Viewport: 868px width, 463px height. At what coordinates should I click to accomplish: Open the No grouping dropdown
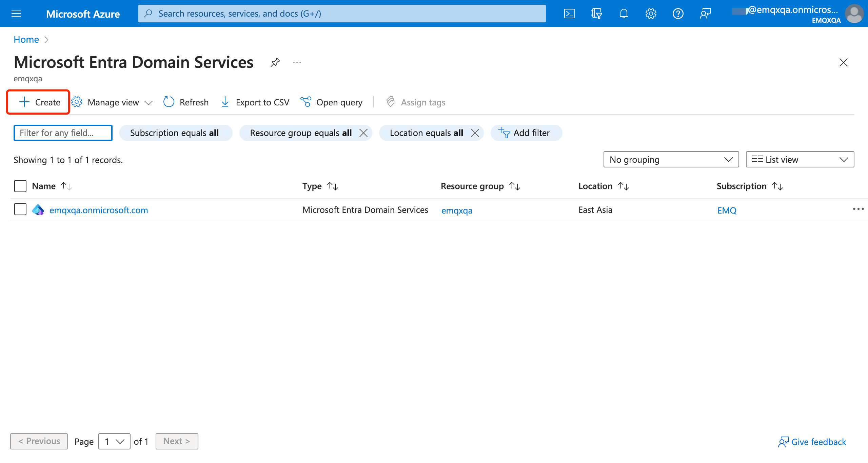[x=671, y=159]
